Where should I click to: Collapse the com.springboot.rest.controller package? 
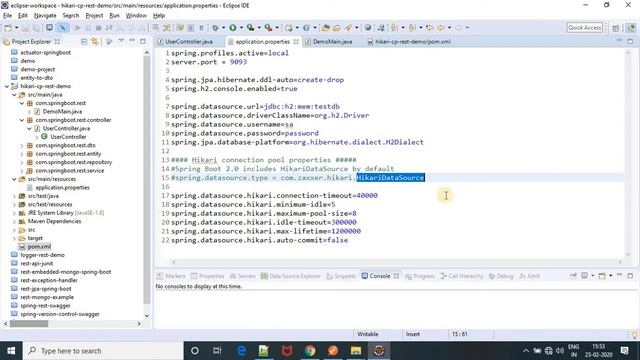(x=22, y=120)
